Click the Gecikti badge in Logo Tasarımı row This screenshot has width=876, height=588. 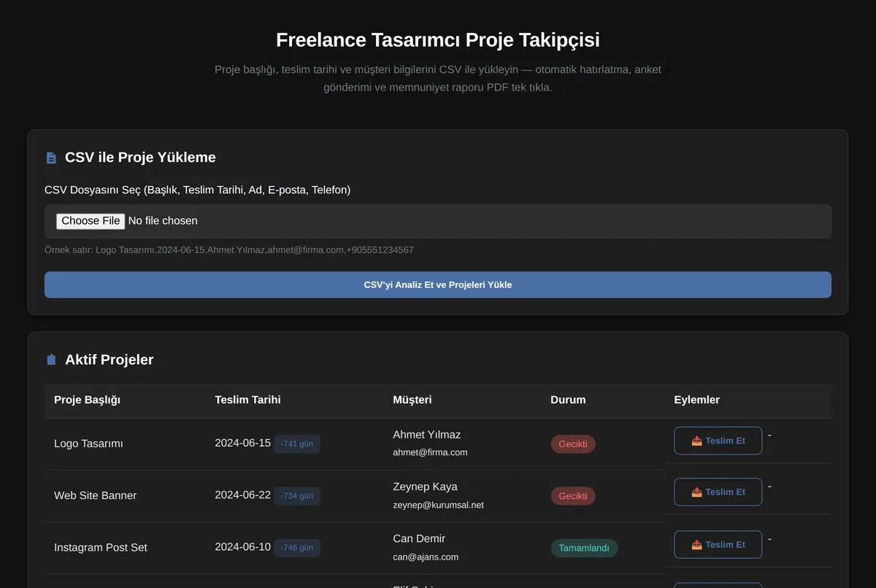[573, 444]
